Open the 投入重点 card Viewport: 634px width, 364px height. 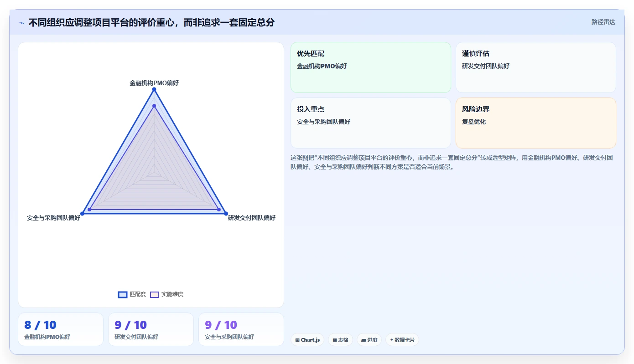point(371,123)
